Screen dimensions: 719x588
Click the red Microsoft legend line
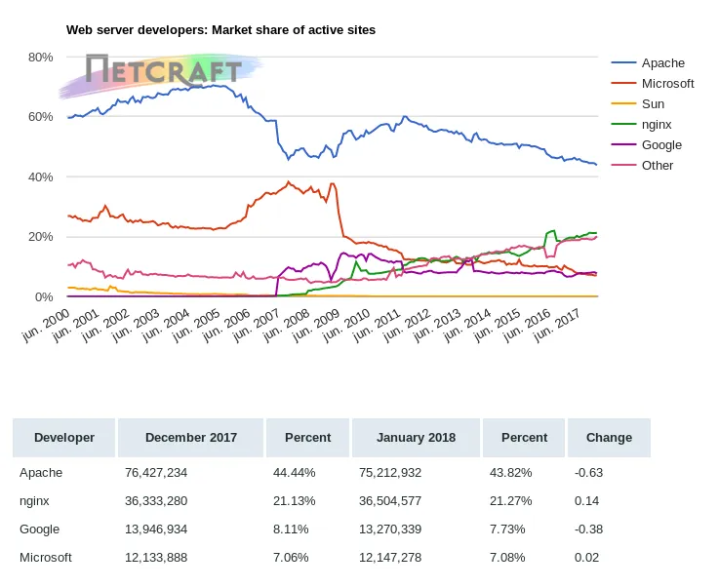(x=623, y=84)
